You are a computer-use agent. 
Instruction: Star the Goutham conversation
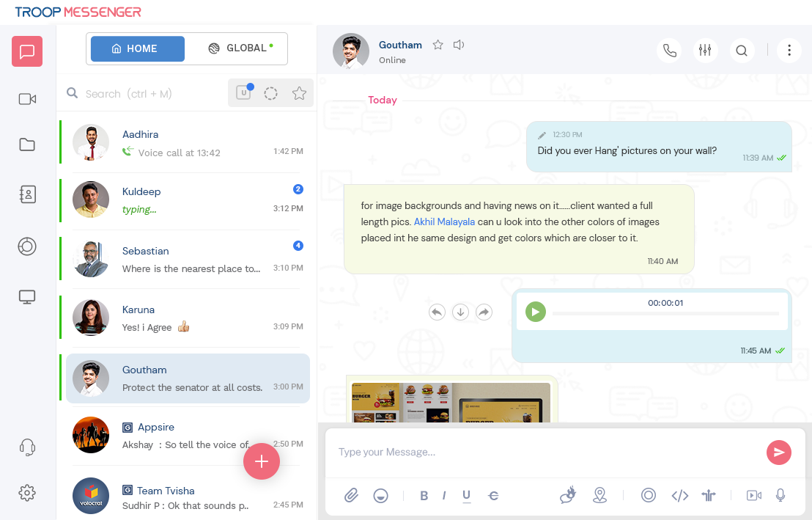(438, 44)
